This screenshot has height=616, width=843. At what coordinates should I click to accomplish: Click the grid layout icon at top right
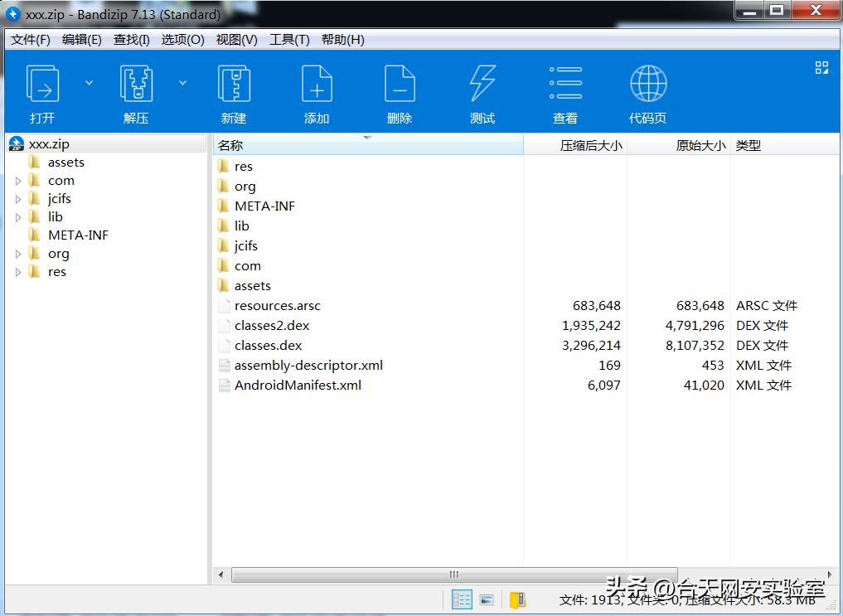click(x=821, y=68)
